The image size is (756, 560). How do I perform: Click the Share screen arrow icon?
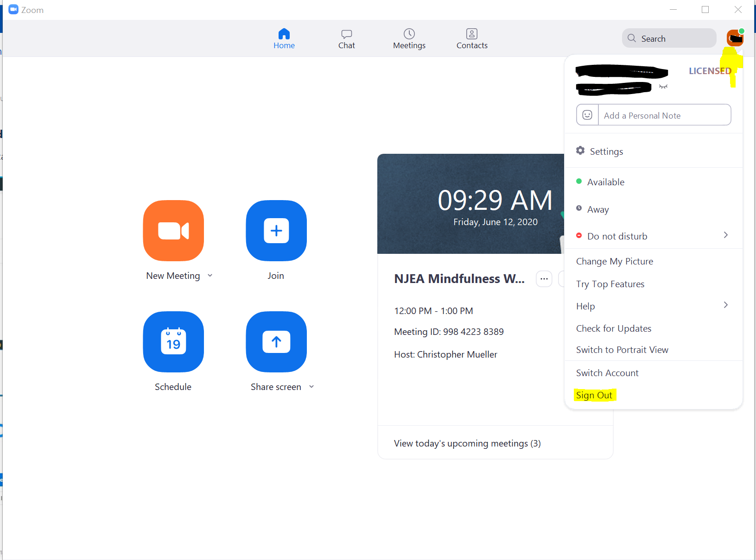click(276, 341)
